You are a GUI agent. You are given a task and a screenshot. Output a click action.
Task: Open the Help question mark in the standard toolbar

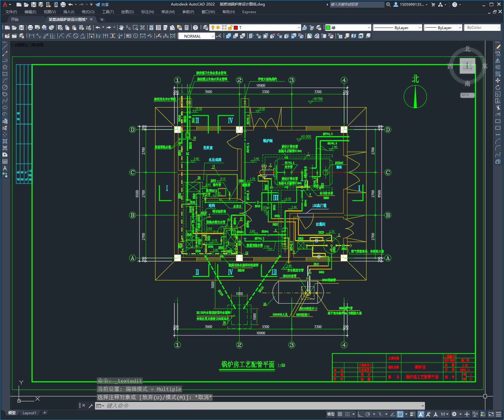[x=195, y=28]
